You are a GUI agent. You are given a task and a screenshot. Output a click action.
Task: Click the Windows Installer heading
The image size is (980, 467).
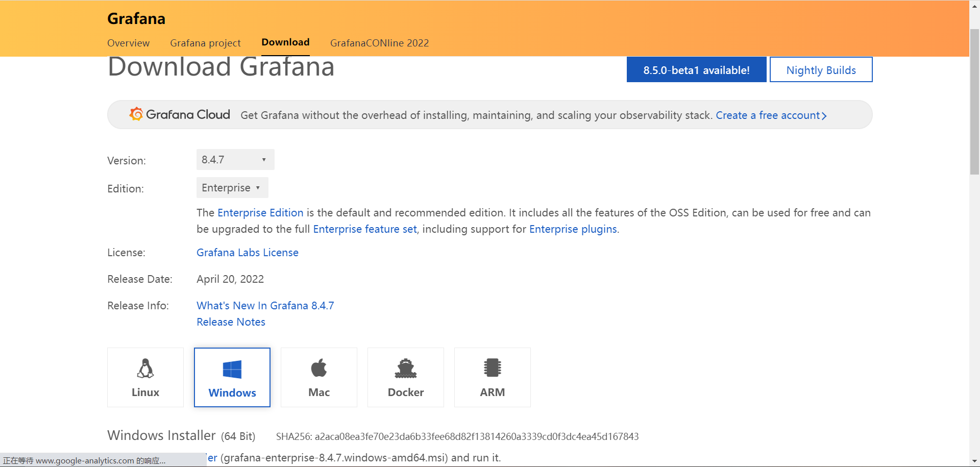161,435
